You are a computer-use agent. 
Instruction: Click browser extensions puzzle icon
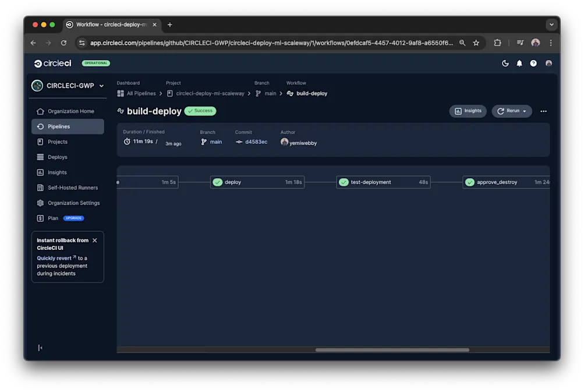coord(497,43)
